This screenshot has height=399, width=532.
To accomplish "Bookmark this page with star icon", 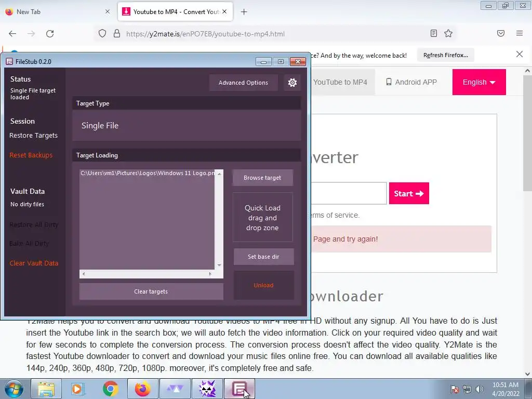I will point(448,33).
